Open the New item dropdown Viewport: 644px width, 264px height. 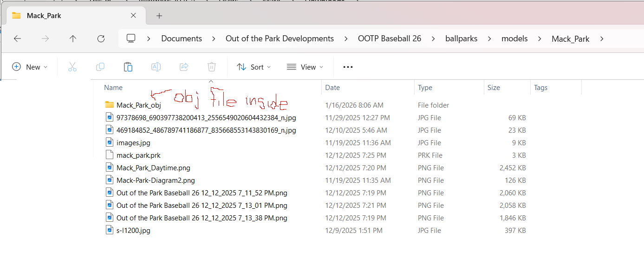pyautogui.click(x=30, y=67)
